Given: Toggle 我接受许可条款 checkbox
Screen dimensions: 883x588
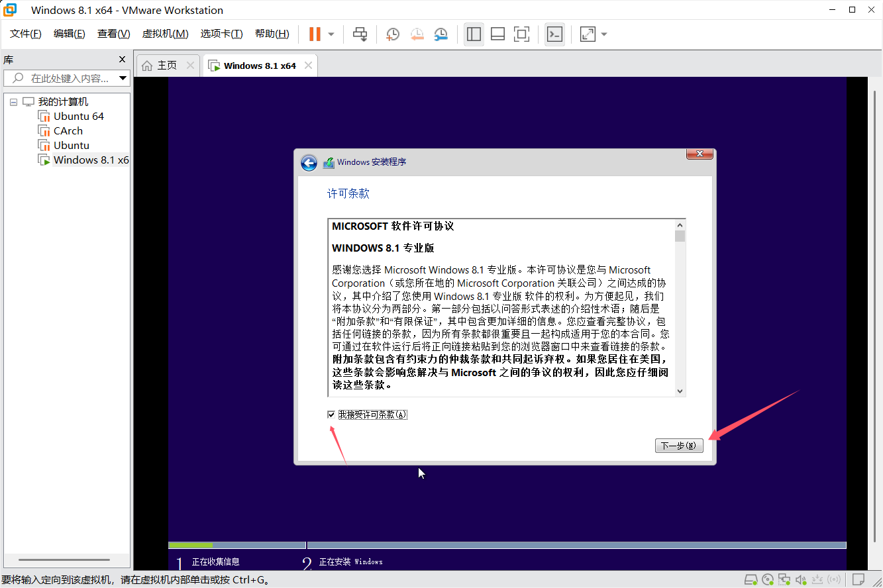Looking at the screenshot, I should pyautogui.click(x=331, y=415).
